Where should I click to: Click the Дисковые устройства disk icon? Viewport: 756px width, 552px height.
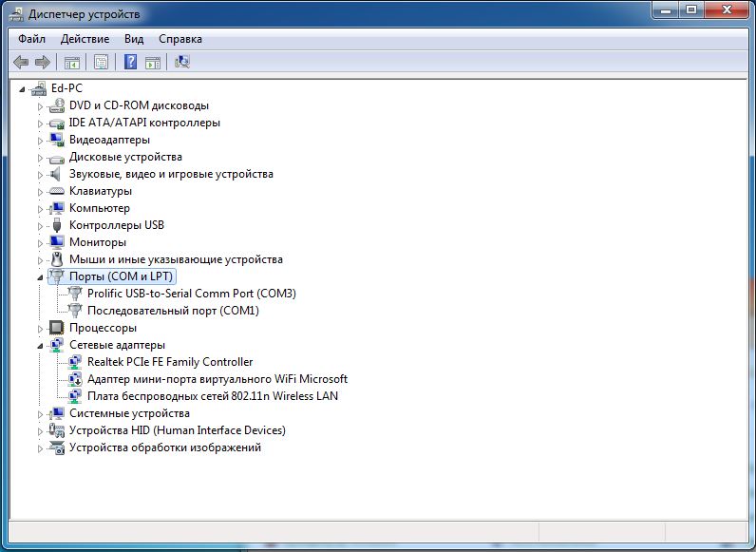coord(57,158)
